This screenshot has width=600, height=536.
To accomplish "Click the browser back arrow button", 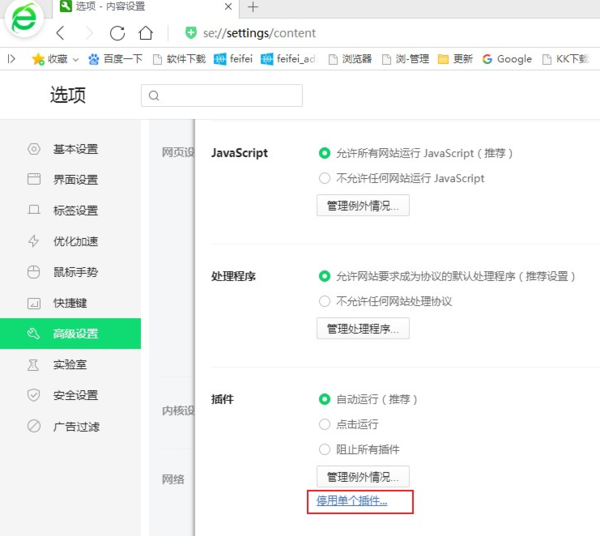I will [61, 33].
